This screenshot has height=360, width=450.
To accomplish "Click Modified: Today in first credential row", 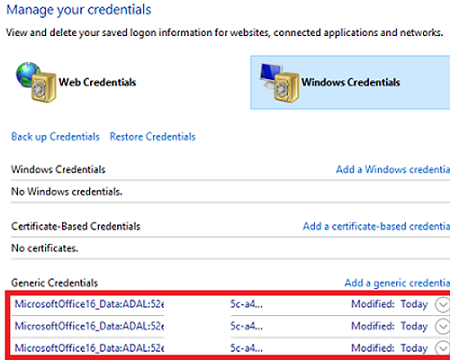I will pyautogui.click(x=389, y=304).
